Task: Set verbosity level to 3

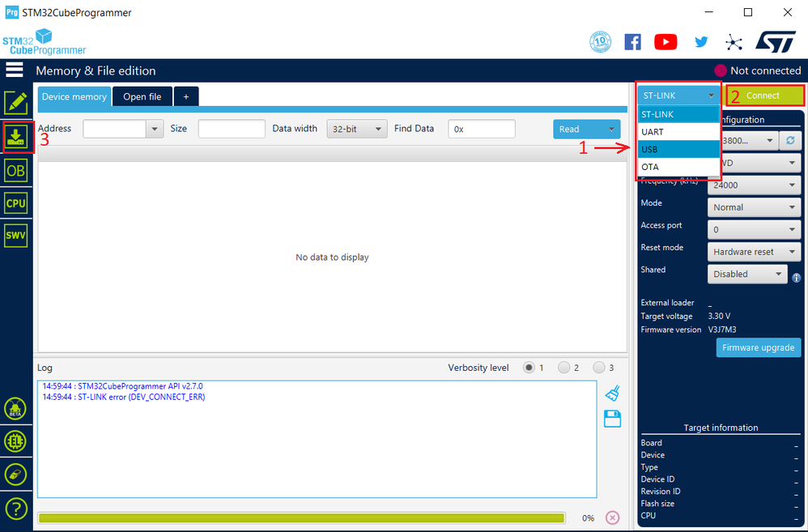Action: (599, 368)
